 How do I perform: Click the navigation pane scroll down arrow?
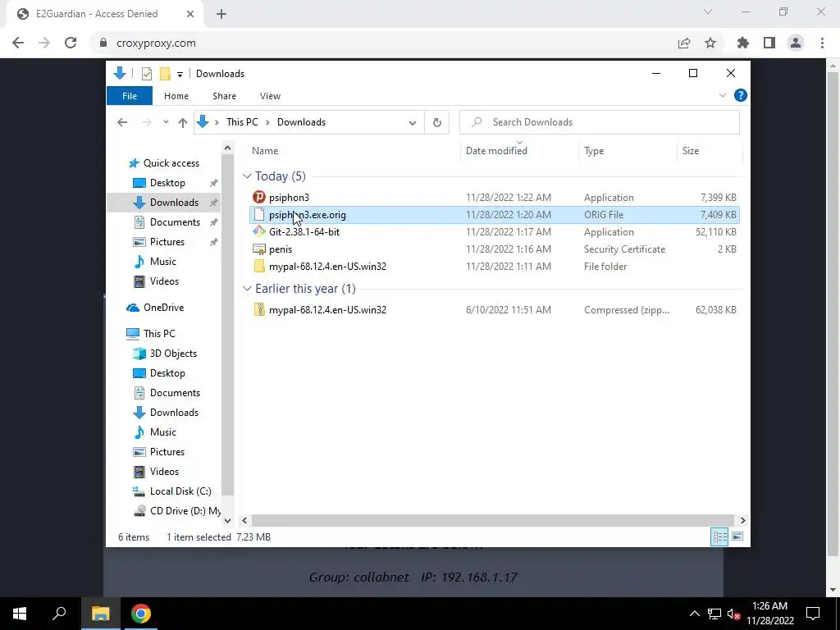[228, 520]
